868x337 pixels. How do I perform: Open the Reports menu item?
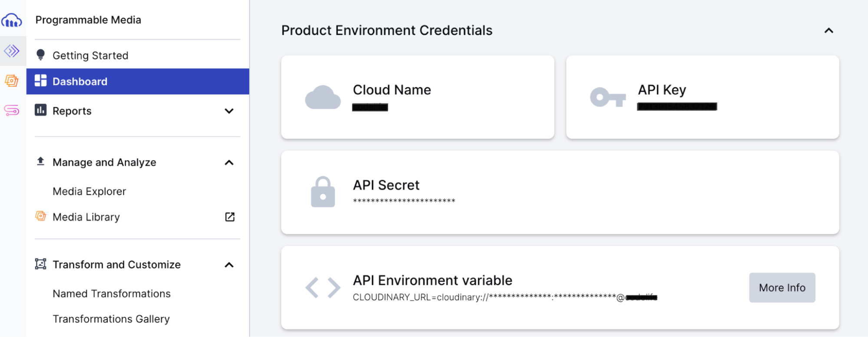click(138, 111)
